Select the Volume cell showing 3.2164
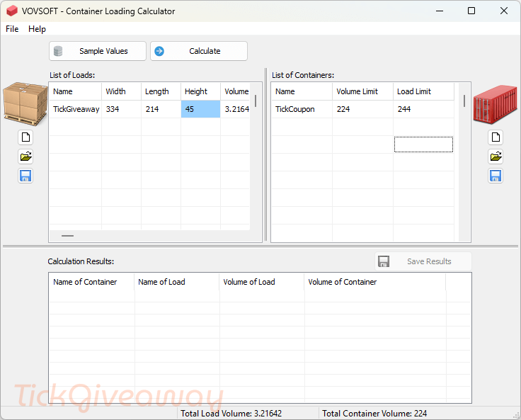Screen dimensions: 521x420 pos(235,109)
